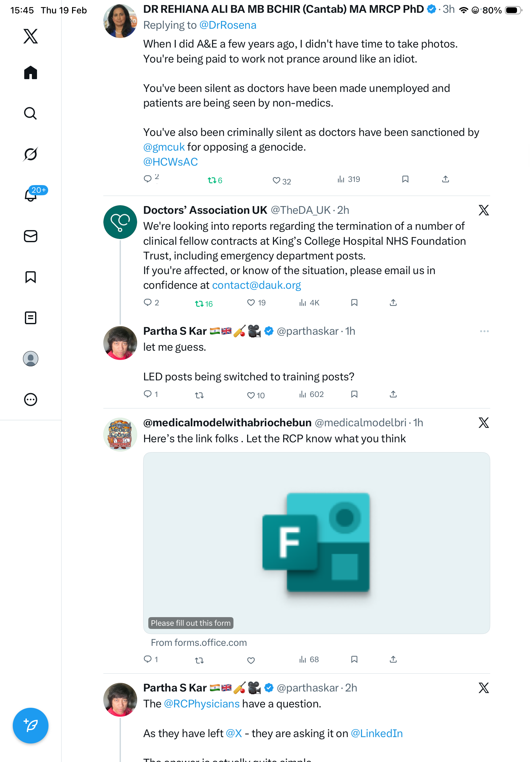Bookmark the Doctors' Association UK post
Image resolution: width=532 pixels, height=762 pixels.
click(354, 303)
